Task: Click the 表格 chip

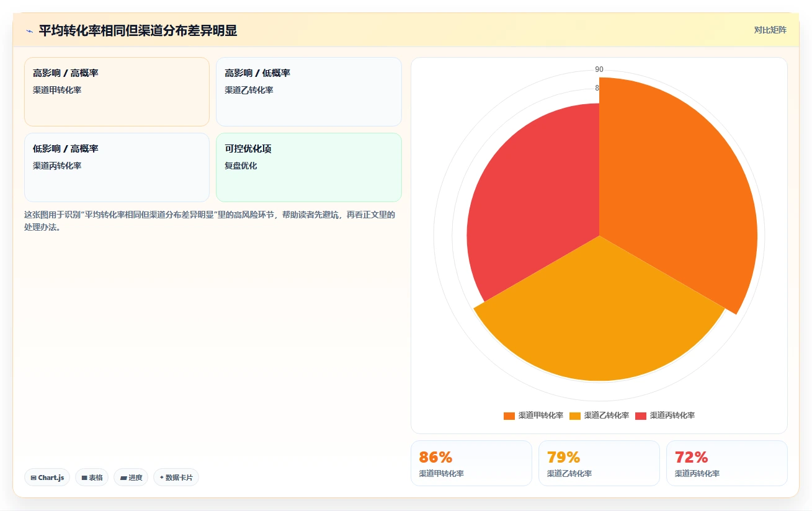Action: (x=92, y=478)
